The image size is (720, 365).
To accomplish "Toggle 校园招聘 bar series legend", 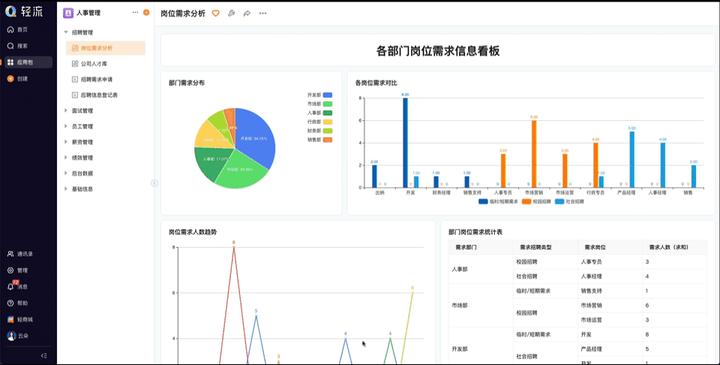I will [536, 201].
